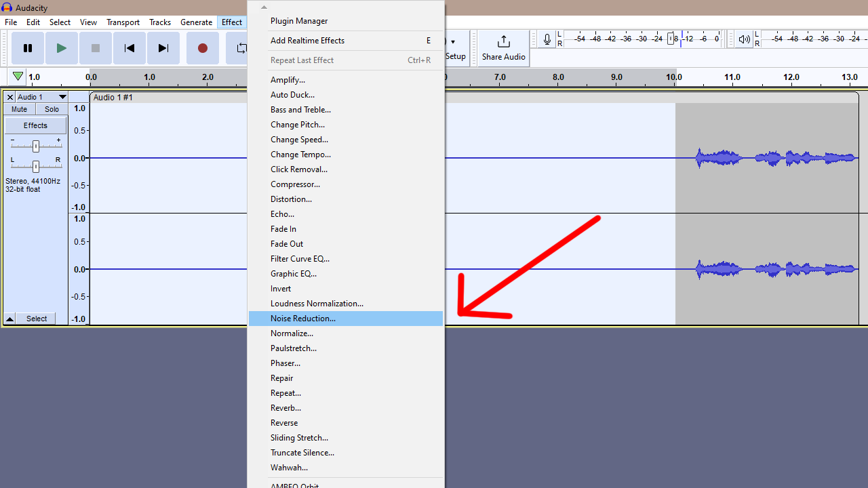Click the speaker playback meter icon
Screen dimensions: 868x488
[x=744, y=39]
